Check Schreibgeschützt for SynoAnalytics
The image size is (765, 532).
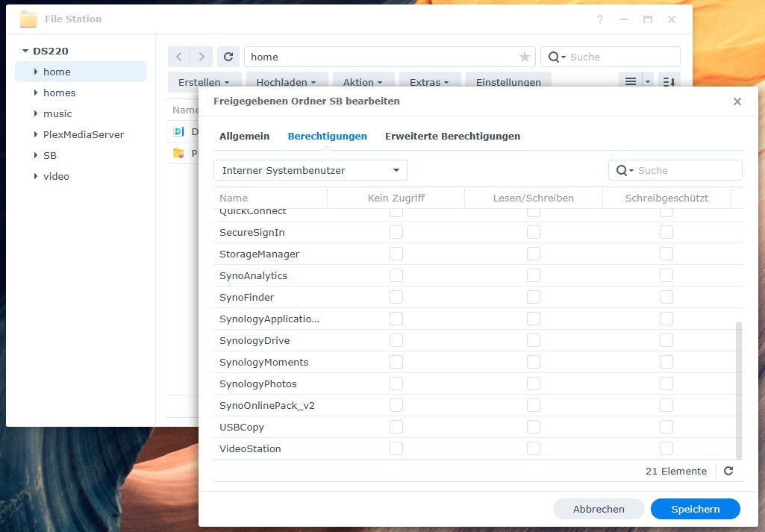[666, 275]
